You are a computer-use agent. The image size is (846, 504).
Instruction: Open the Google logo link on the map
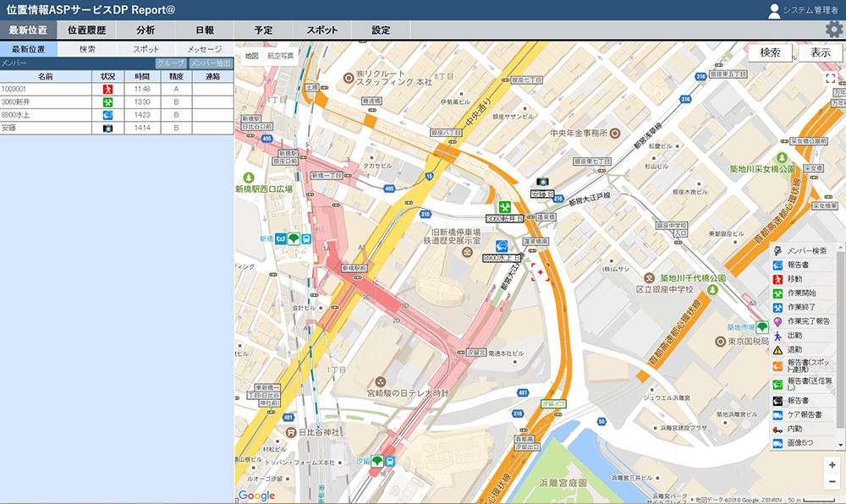click(x=257, y=496)
